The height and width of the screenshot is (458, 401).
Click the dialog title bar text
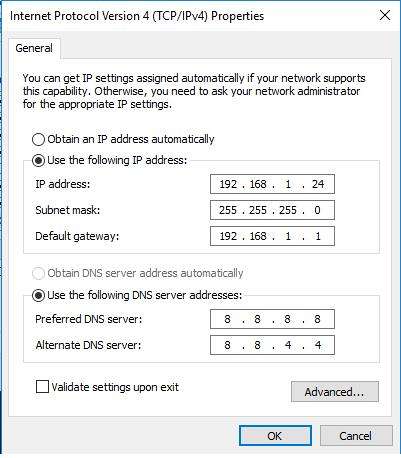(137, 16)
